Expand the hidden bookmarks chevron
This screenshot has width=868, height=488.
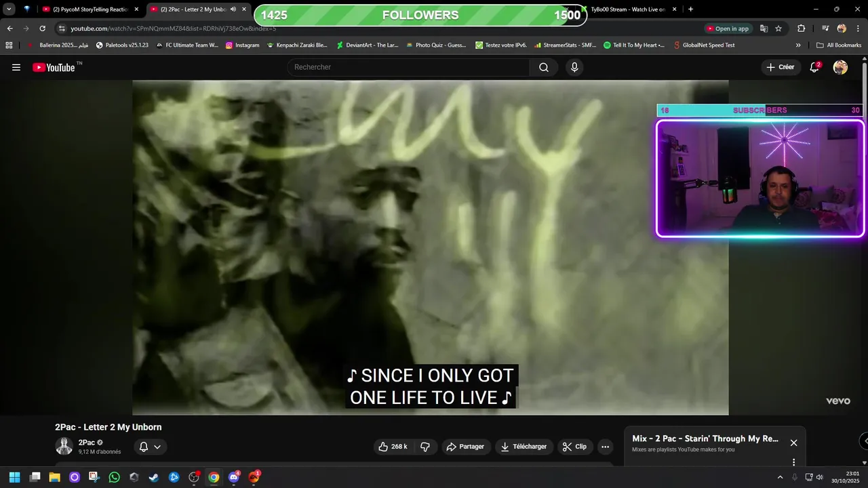798,45
